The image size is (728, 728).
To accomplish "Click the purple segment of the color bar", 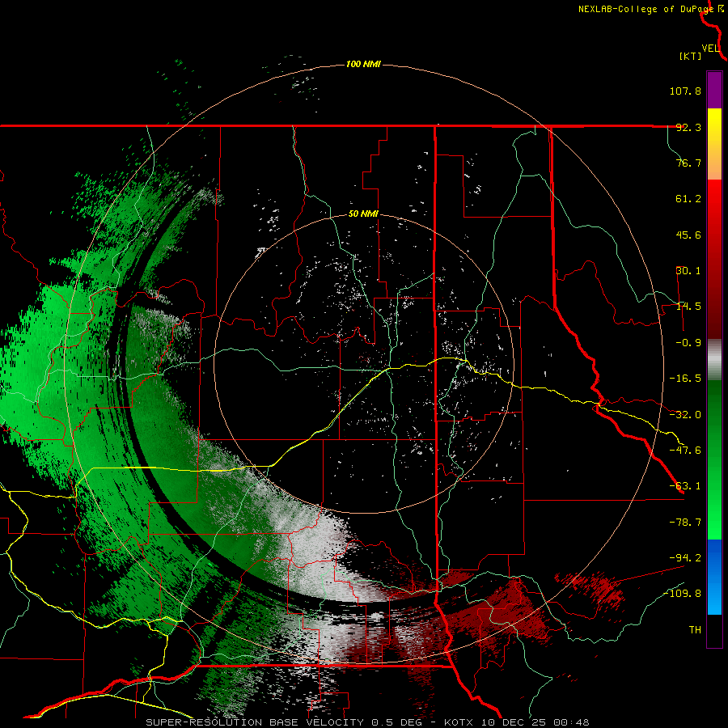I will (x=714, y=90).
